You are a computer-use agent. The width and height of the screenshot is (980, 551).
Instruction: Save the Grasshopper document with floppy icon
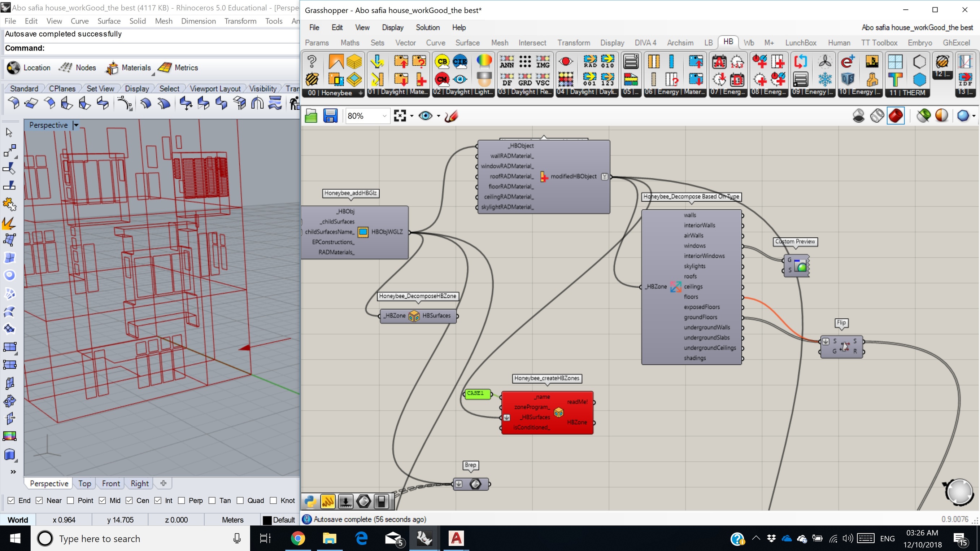point(330,116)
